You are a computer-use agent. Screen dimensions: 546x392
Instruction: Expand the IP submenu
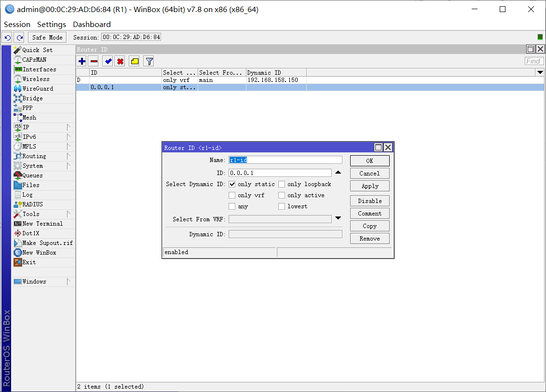68,127
